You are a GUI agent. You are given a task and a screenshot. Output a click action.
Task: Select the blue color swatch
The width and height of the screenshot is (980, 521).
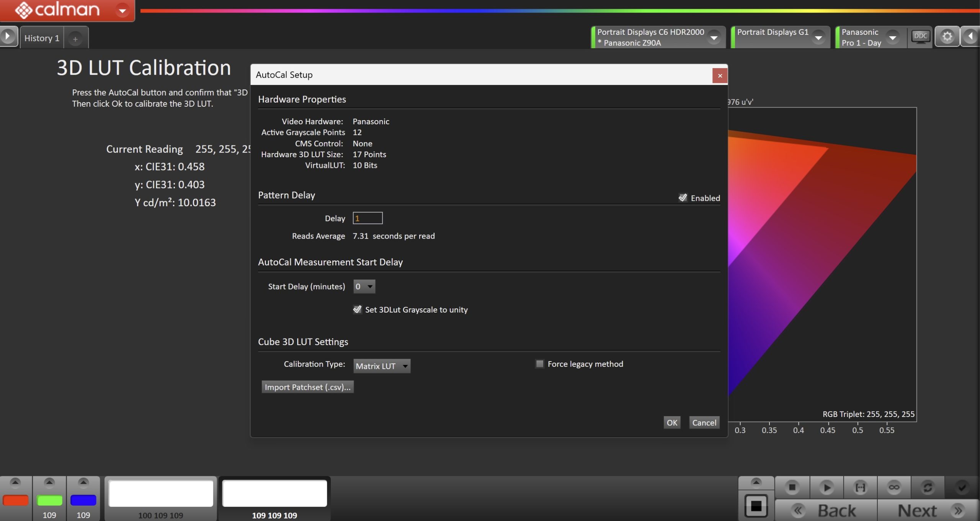pos(83,500)
